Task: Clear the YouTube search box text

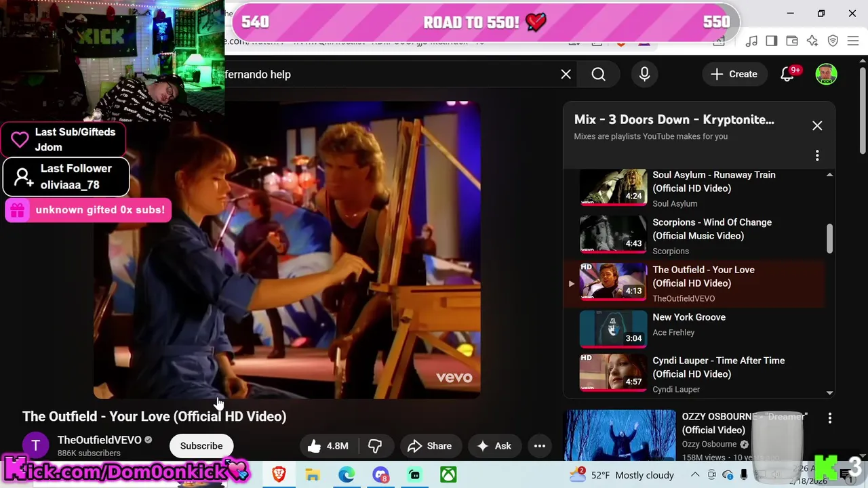Action: tap(566, 75)
